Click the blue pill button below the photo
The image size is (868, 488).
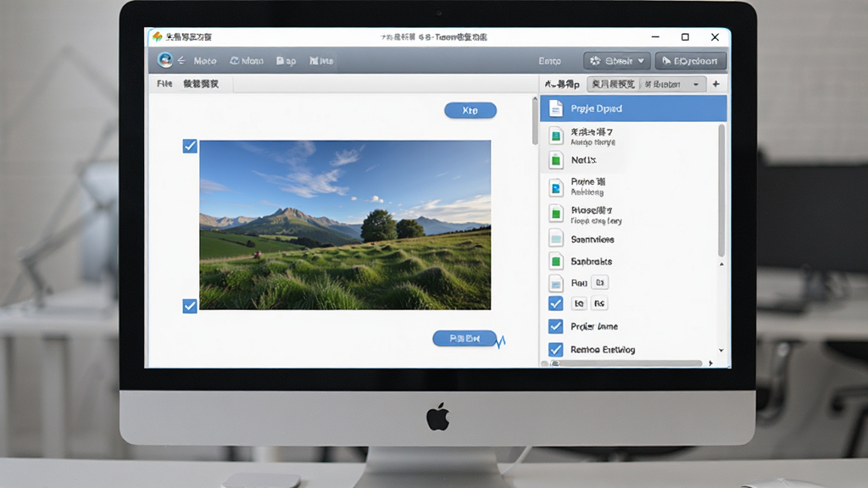[x=464, y=339]
